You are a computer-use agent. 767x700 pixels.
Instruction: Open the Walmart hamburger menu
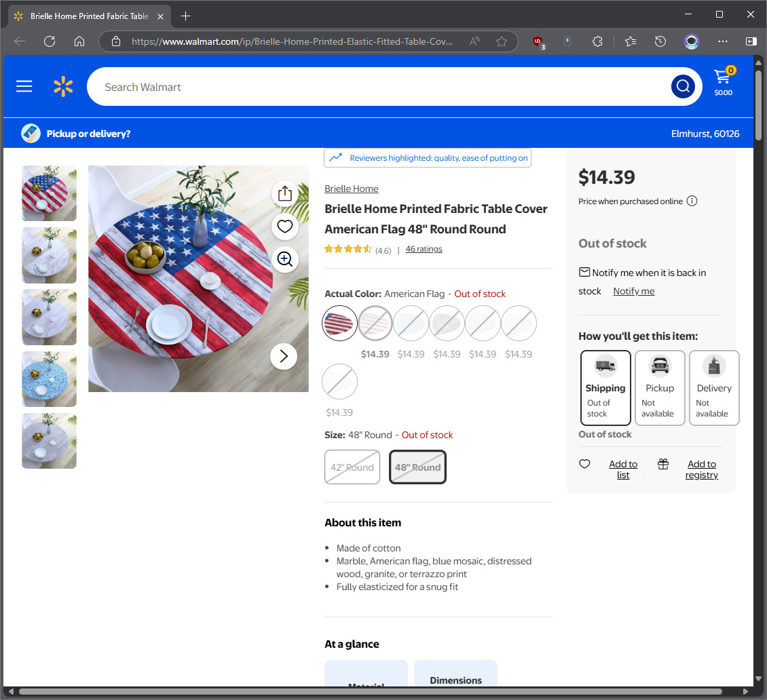pos(24,87)
